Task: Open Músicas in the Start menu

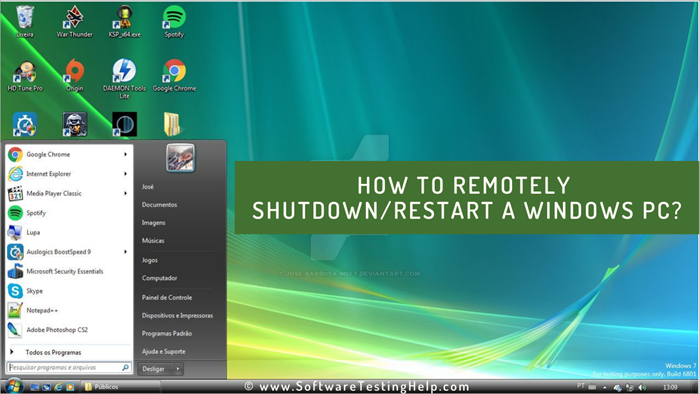Action: [153, 241]
